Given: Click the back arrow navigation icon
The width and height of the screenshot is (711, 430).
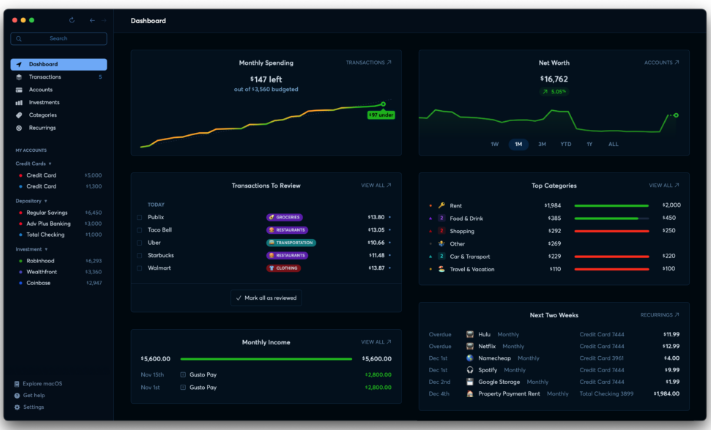Looking at the screenshot, I should pyautogui.click(x=92, y=20).
